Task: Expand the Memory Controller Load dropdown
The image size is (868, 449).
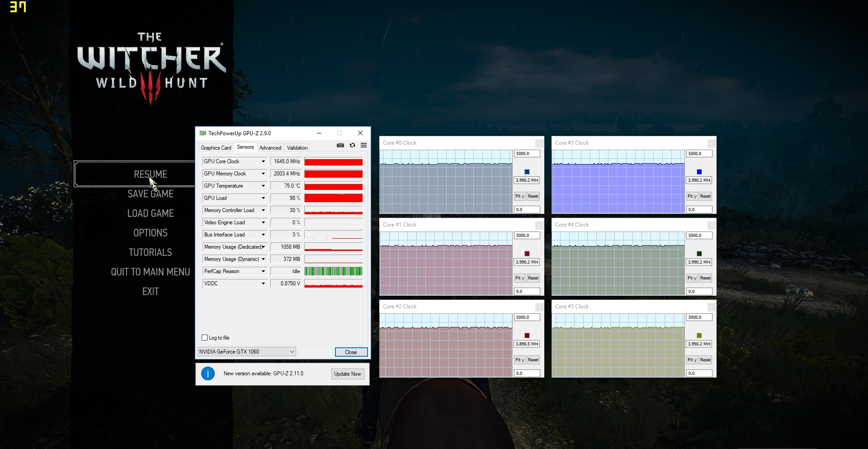Action: 263,210
